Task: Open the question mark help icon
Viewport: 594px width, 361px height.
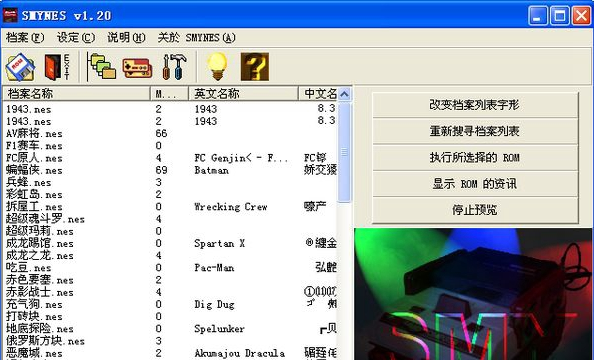Action: click(255, 67)
